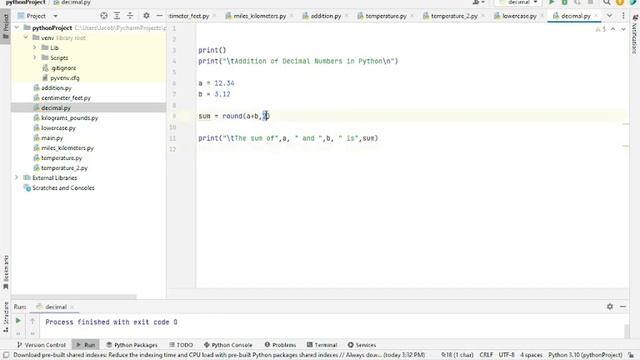Image resolution: width=640 pixels, height=360 pixels.
Task: Collapse the venv folder
Action: coord(26,38)
